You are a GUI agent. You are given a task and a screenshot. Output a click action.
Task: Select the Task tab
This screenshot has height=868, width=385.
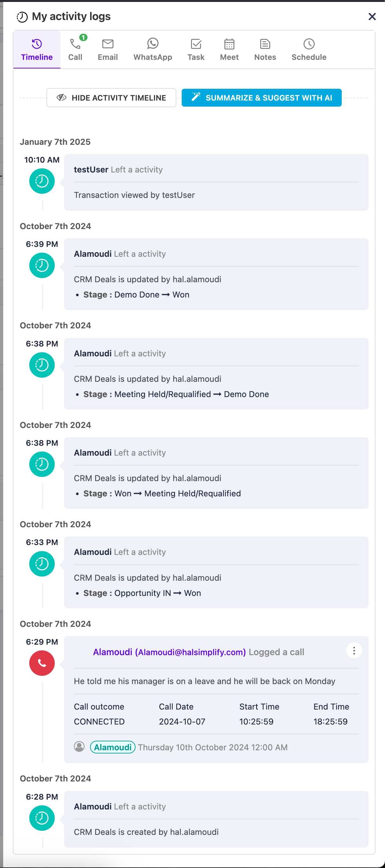[196, 50]
